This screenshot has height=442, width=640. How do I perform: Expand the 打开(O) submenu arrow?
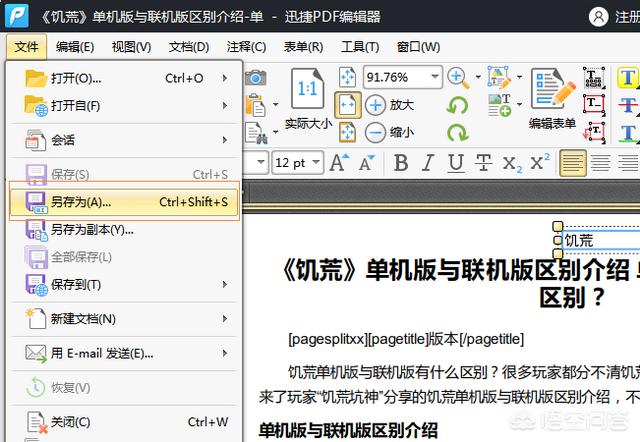point(225,78)
